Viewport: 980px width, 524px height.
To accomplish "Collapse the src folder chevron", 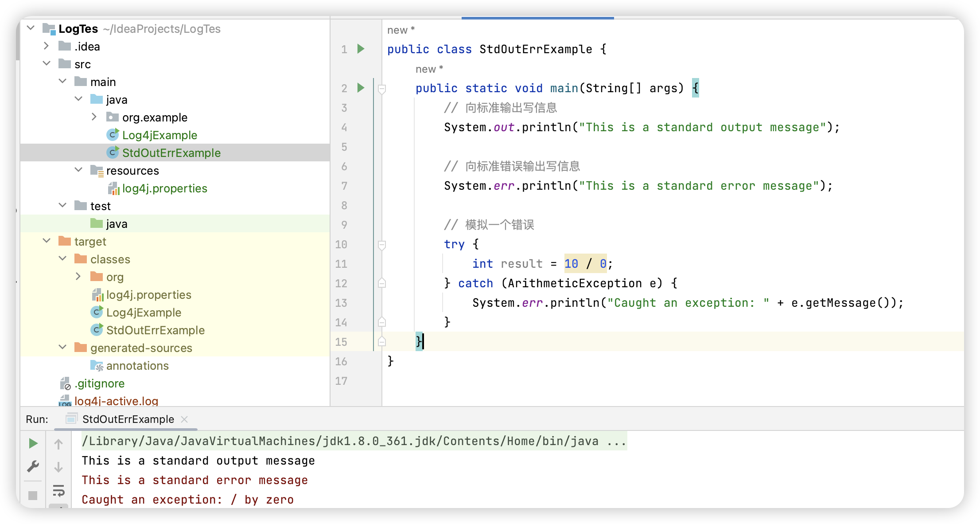I will point(47,64).
